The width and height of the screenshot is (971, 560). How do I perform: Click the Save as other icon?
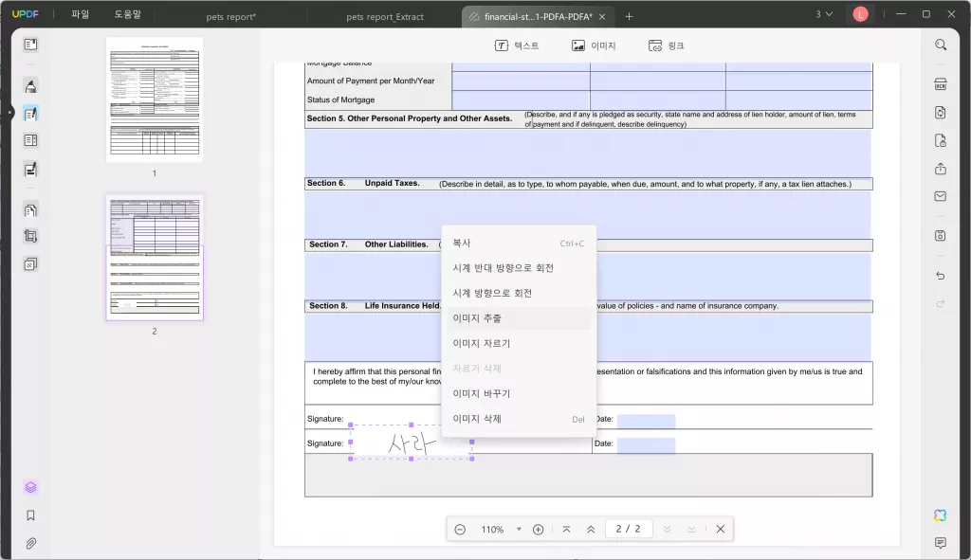(x=941, y=236)
